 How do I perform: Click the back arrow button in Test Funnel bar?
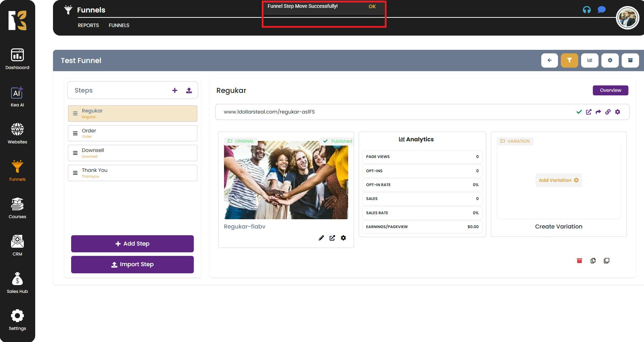(x=549, y=60)
